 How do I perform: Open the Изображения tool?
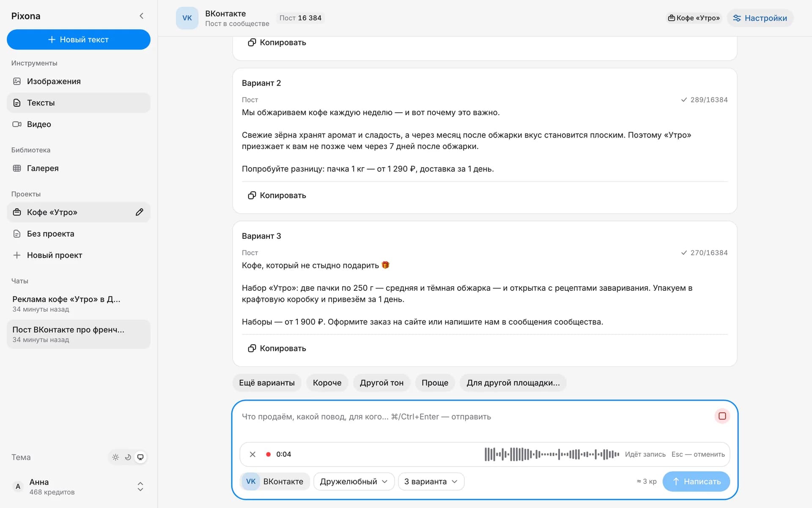coord(78,81)
